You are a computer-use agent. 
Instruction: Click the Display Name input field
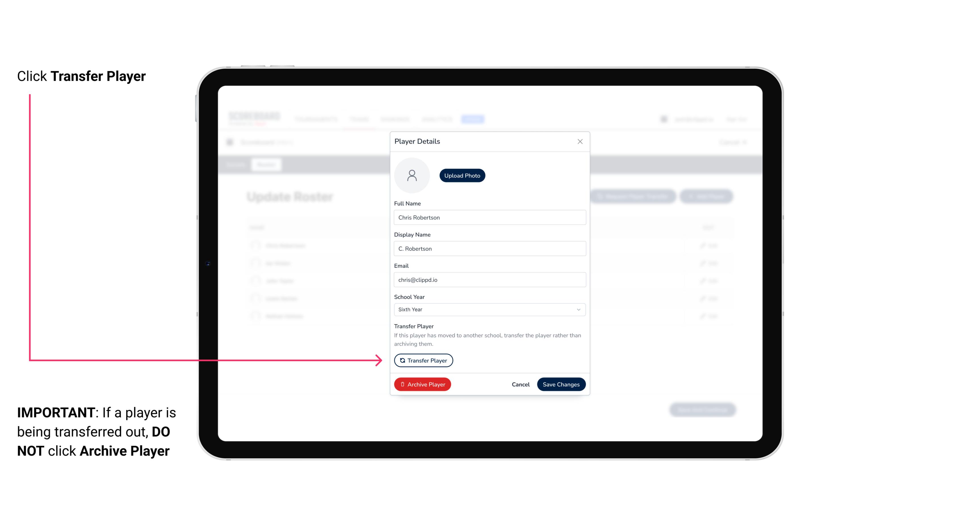coord(490,248)
